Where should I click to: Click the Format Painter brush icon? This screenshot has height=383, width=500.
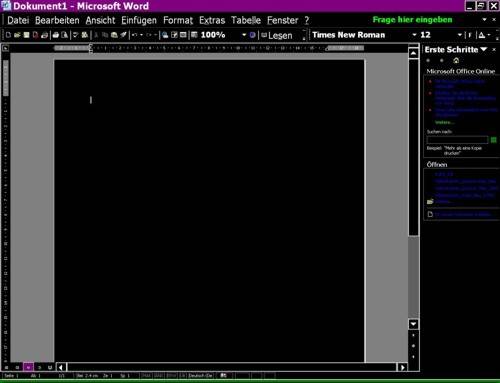tap(123, 35)
